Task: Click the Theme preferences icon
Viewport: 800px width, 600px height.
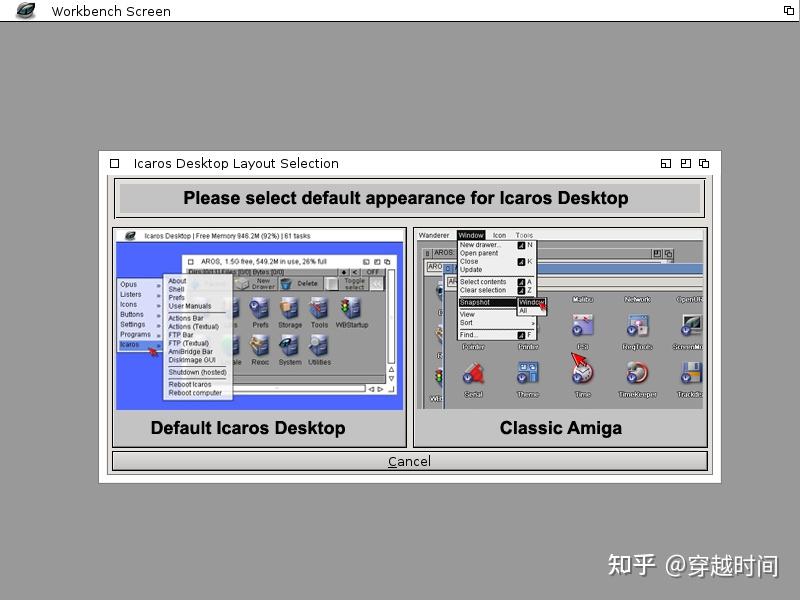Action: (528, 372)
